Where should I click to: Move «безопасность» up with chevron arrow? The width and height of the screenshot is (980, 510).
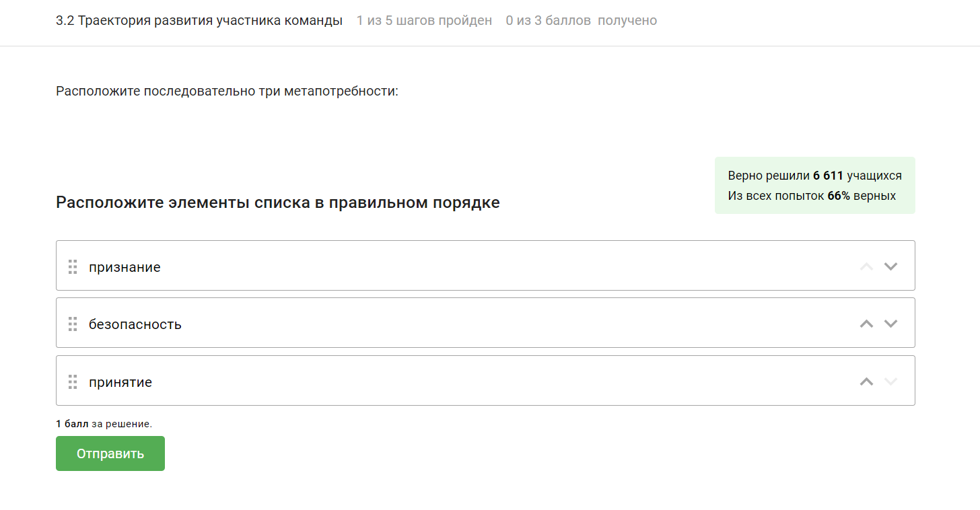866,324
